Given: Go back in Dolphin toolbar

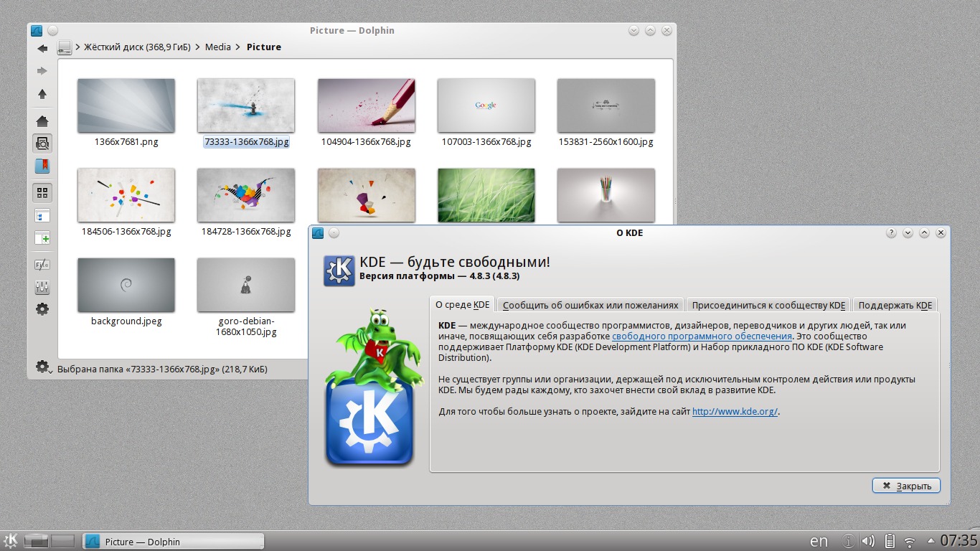Looking at the screenshot, I should click(x=42, y=48).
